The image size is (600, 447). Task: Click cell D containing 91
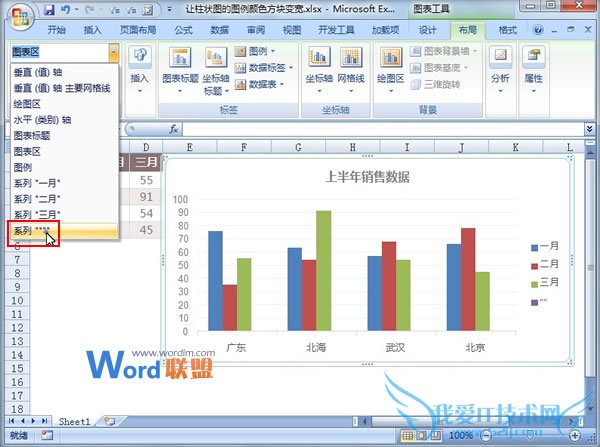[145, 197]
